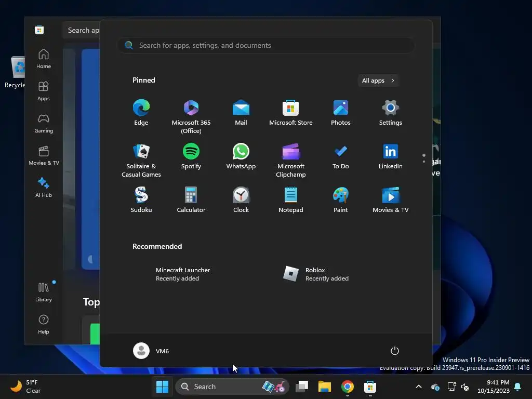Screen dimensions: 532x399
Task: Launch Microsoft 365 (Office) app
Action: 191,117
